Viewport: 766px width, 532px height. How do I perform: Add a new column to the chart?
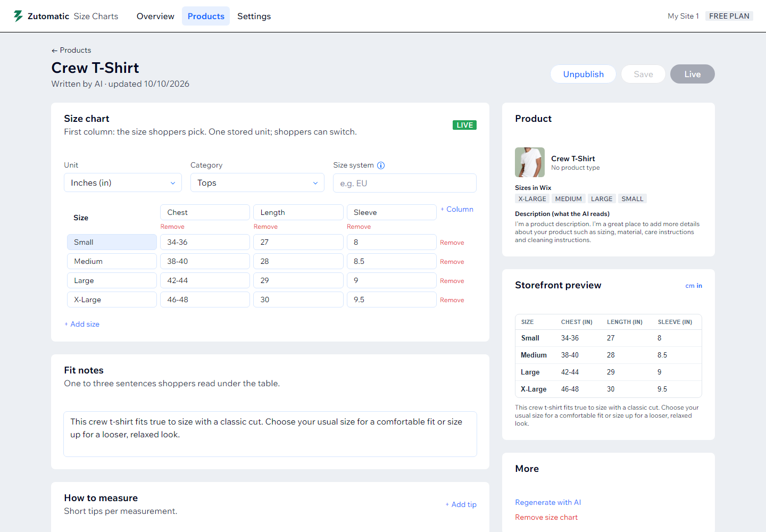click(x=457, y=209)
